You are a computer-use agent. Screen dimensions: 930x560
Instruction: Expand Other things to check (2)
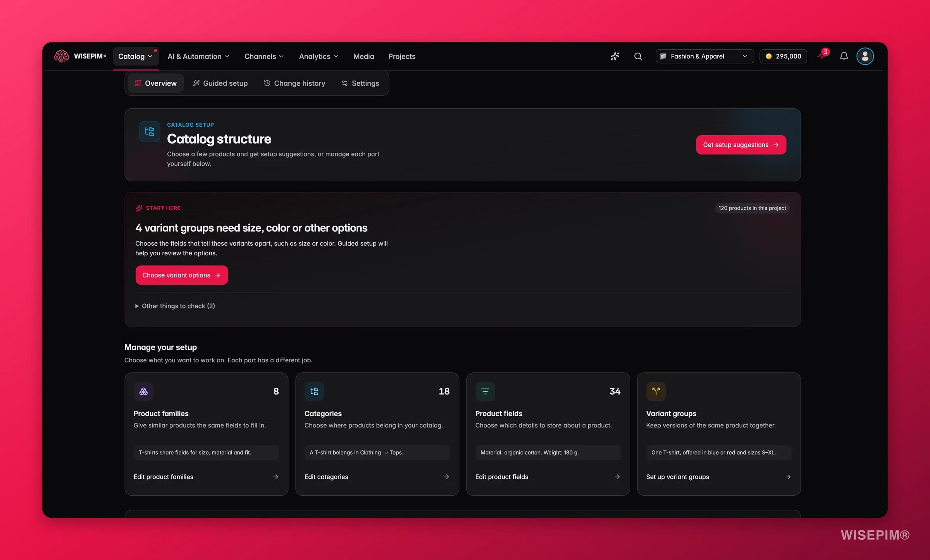[x=175, y=306]
